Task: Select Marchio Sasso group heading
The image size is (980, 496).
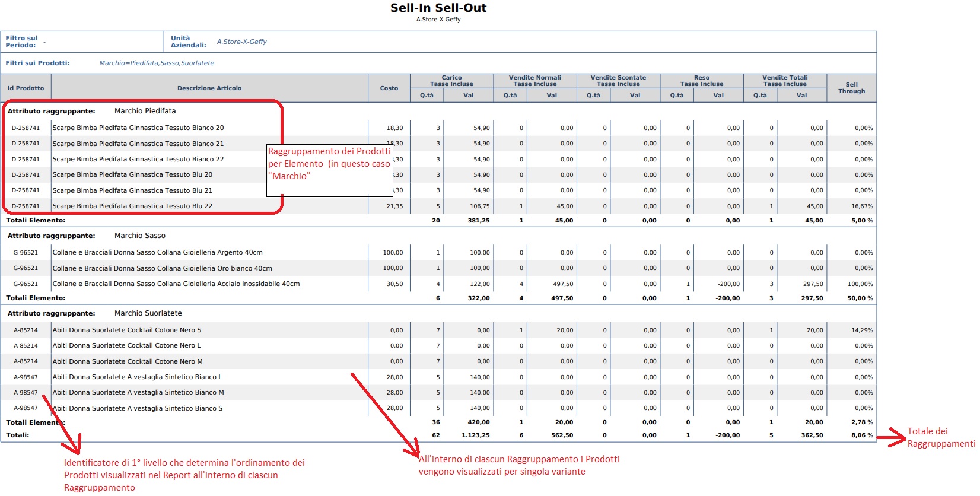Action: pyautogui.click(x=140, y=236)
